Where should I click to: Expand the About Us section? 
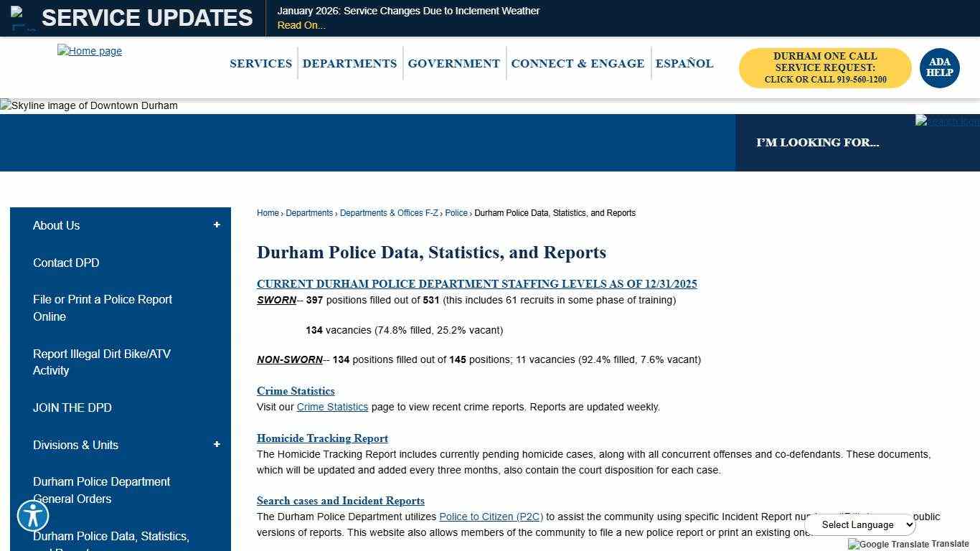click(216, 225)
